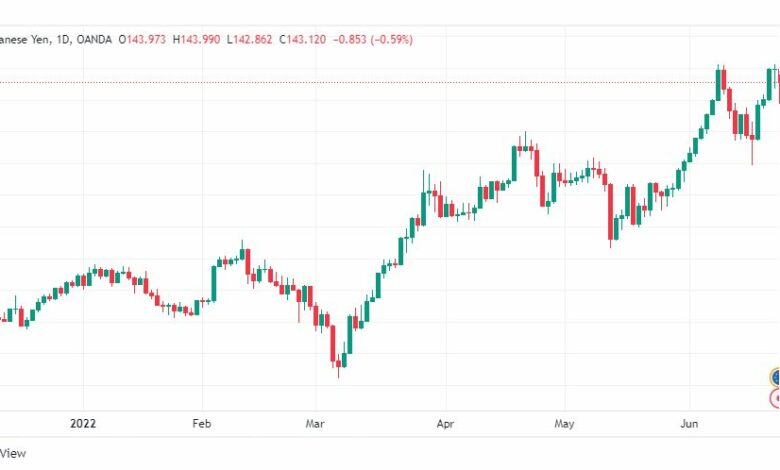Click the Apr label on the time axis

pos(445,424)
